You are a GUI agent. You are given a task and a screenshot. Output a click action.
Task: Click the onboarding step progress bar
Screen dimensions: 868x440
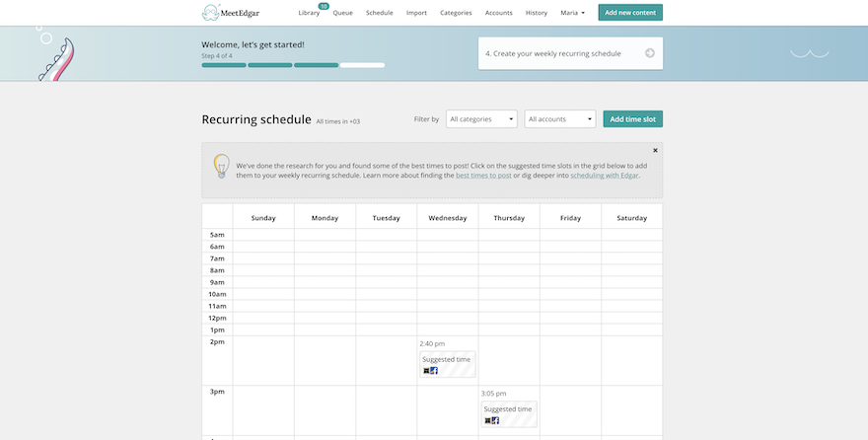pos(293,65)
